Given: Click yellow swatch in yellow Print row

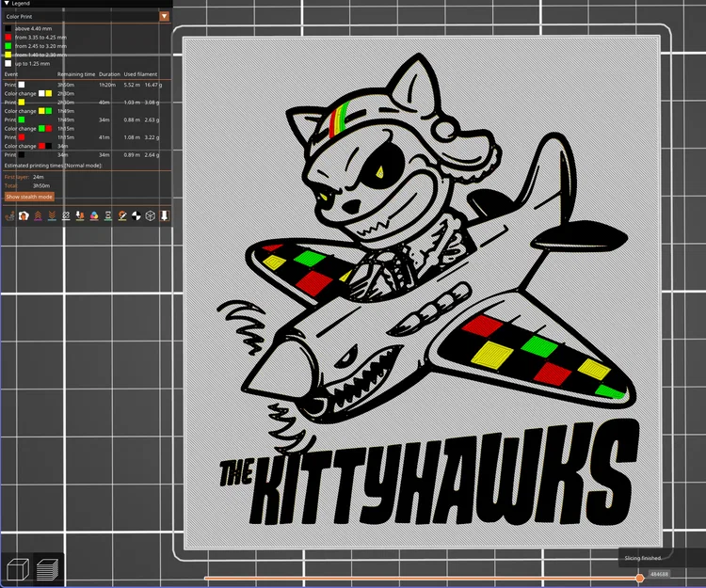Looking at the screenshot, I should (x=22, y=103).
